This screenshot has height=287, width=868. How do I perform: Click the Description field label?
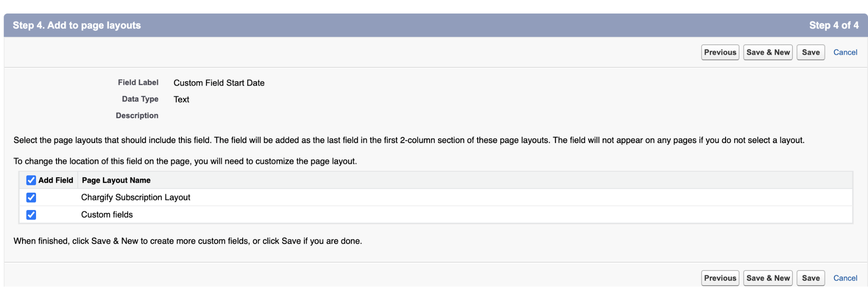(137, 116)
